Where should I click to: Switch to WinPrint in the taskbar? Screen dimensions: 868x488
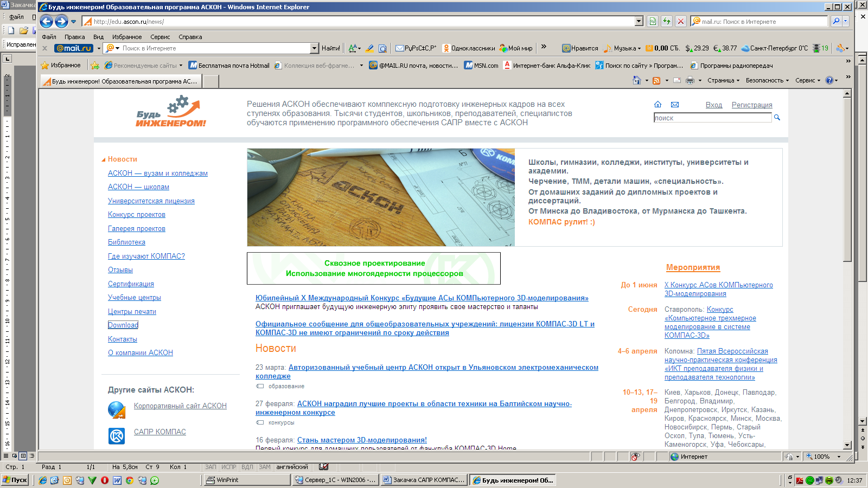click(247, 480)
